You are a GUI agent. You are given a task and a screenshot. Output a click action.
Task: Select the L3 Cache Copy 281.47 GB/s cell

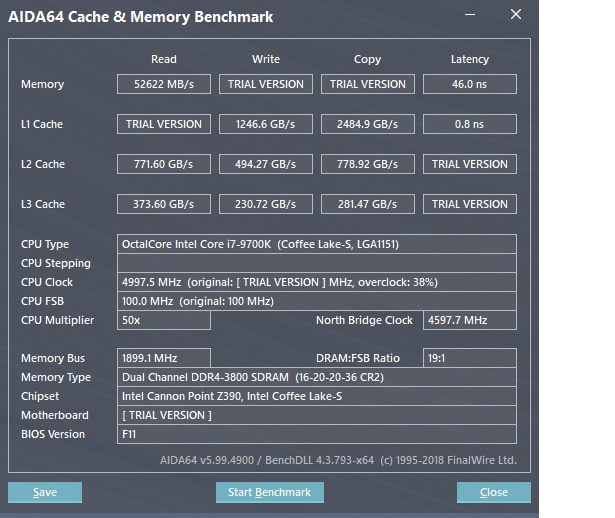click(x=367, y=204)
